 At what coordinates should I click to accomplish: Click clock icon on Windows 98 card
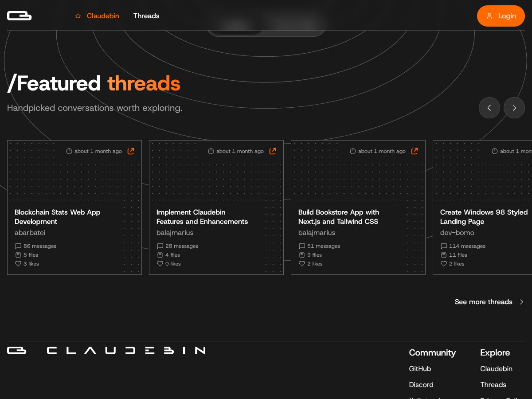pos(495,151)
